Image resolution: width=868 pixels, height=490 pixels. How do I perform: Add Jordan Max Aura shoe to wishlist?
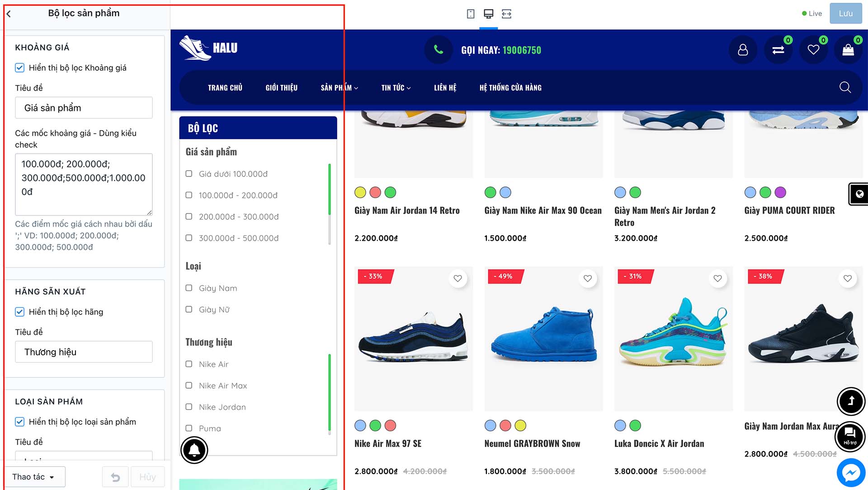pyautogui.click(x=847, y=279)
